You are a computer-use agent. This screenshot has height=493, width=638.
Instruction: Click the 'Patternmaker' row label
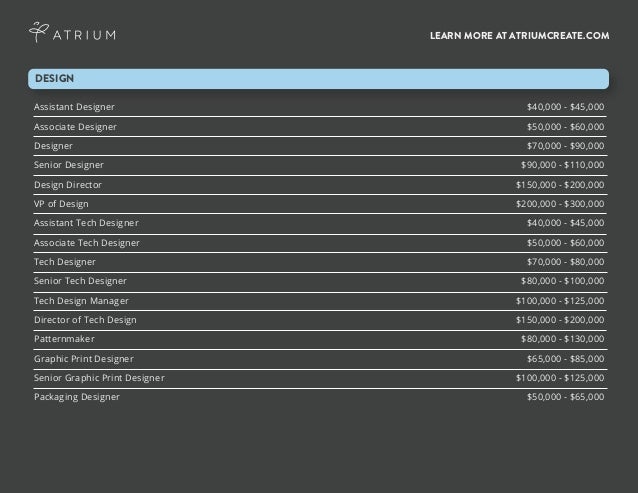[64, 339]
